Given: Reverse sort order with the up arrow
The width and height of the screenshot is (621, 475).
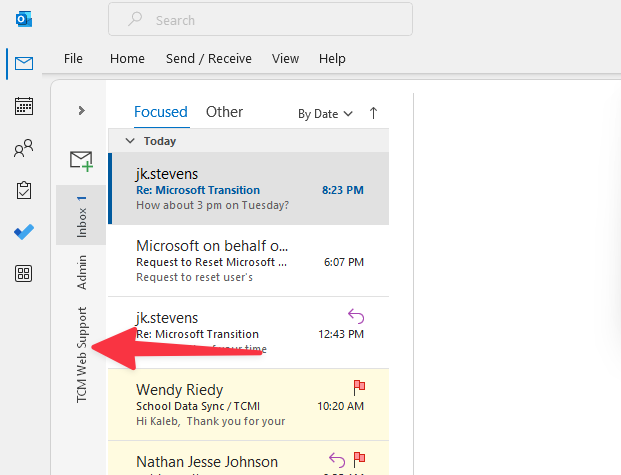Looking at the screenshot, I should pos(373,113).
